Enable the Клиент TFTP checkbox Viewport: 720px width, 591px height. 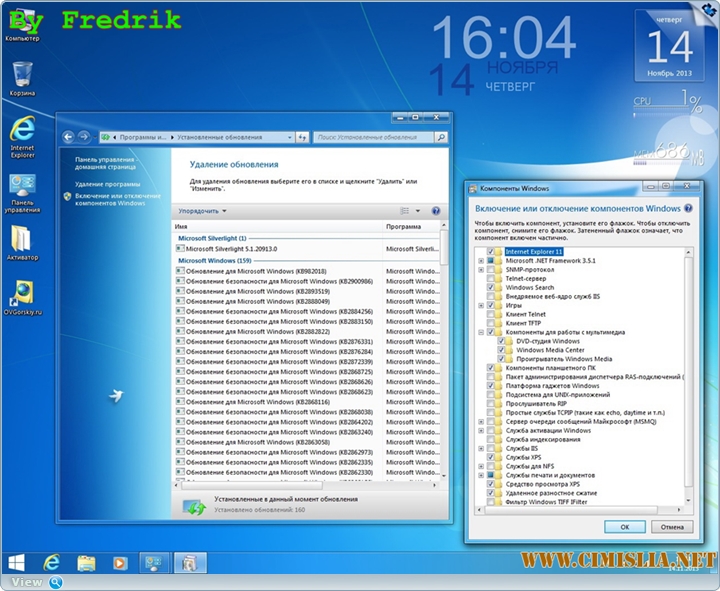(490, 323)
